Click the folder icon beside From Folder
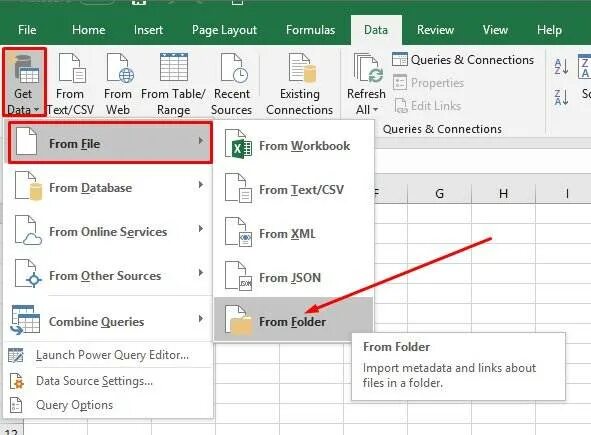The height and width of the screenshot is (435, 591). tap(239, 320)
